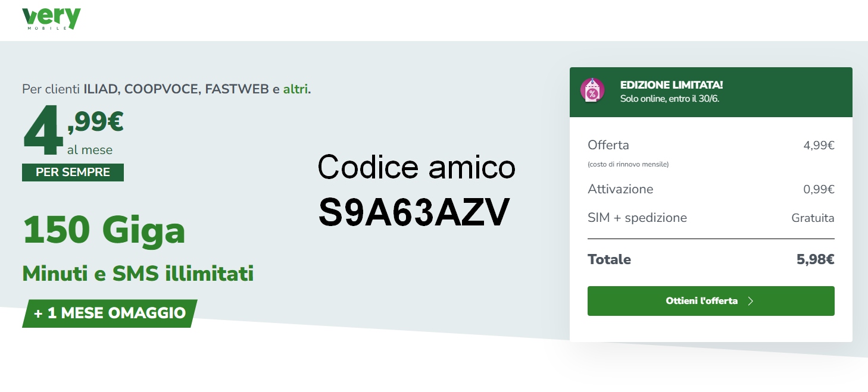This screenshot has width=868, height=392.
Task: Click Minuti e SMS illimitati text
Action: tap(138, 274)
